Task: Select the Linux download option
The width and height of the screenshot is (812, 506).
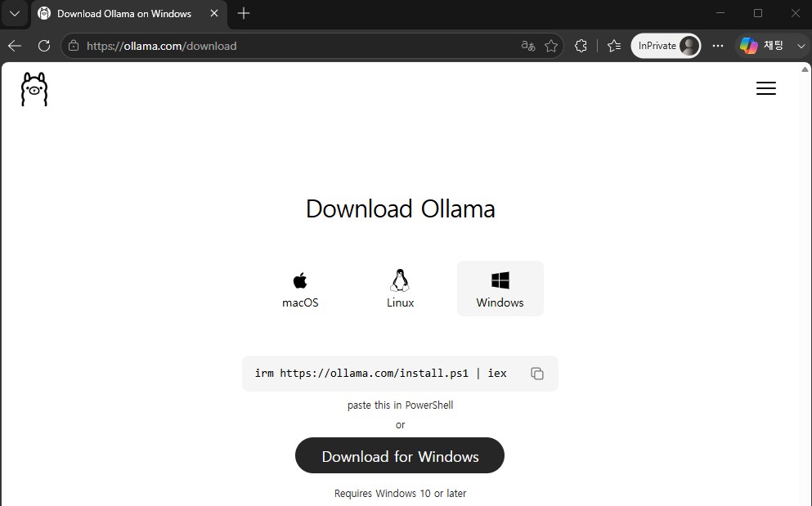Action: click(401, 289)
